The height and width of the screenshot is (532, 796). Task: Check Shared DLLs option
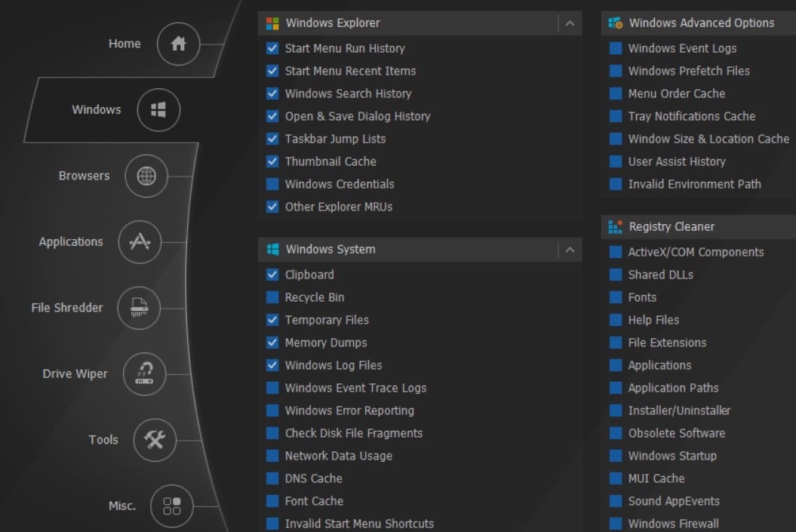pos(616,275)
